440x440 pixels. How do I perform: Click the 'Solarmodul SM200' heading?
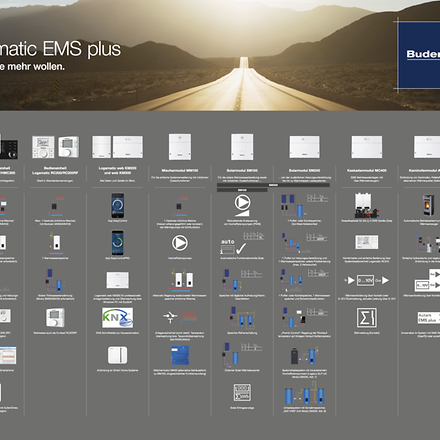[304, 170]
